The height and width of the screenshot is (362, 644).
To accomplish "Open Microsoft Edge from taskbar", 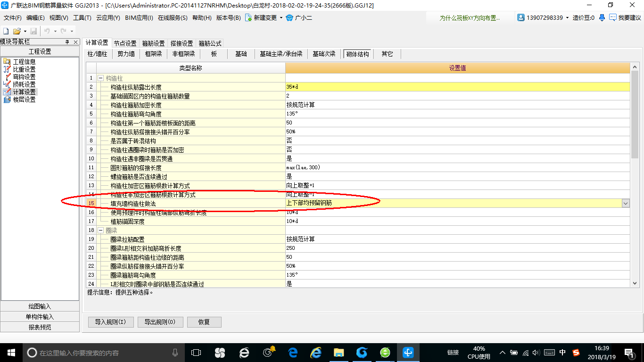I will [293, 352].
